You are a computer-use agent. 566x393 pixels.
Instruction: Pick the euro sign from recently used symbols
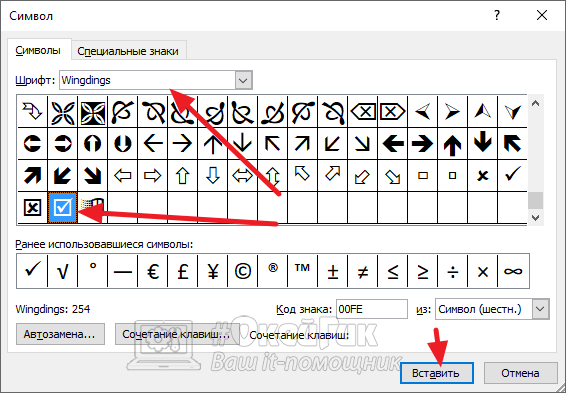[x=153, y=271]
